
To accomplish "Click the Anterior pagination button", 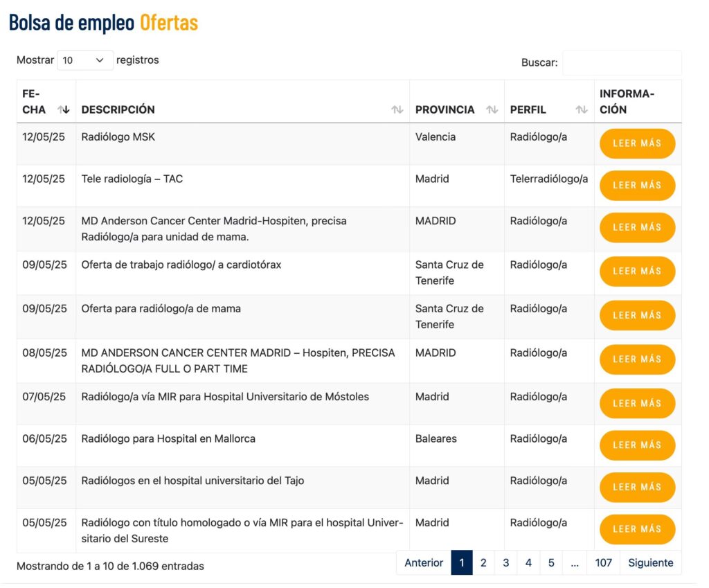I will (x=424, y=562).
